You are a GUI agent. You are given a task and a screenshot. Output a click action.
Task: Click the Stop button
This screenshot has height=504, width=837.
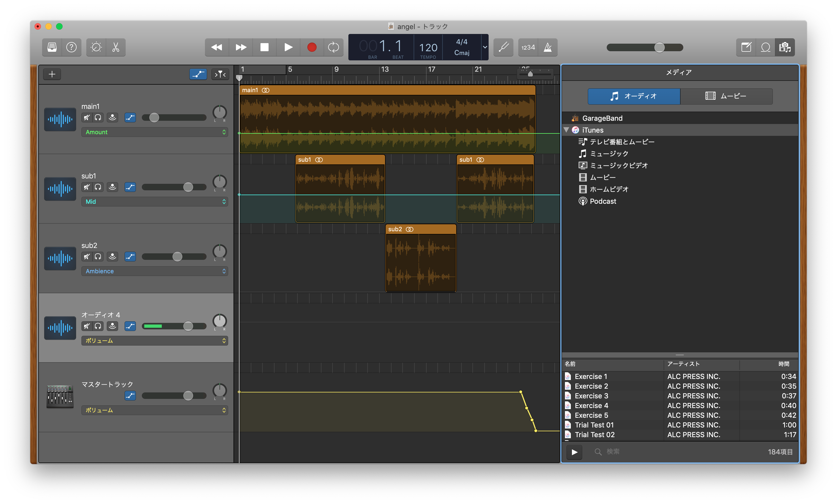pos(264,47)
